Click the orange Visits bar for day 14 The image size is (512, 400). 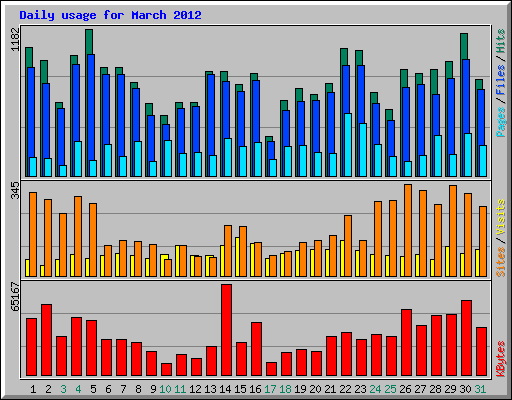pyautogui.click(x=228, y=251)
